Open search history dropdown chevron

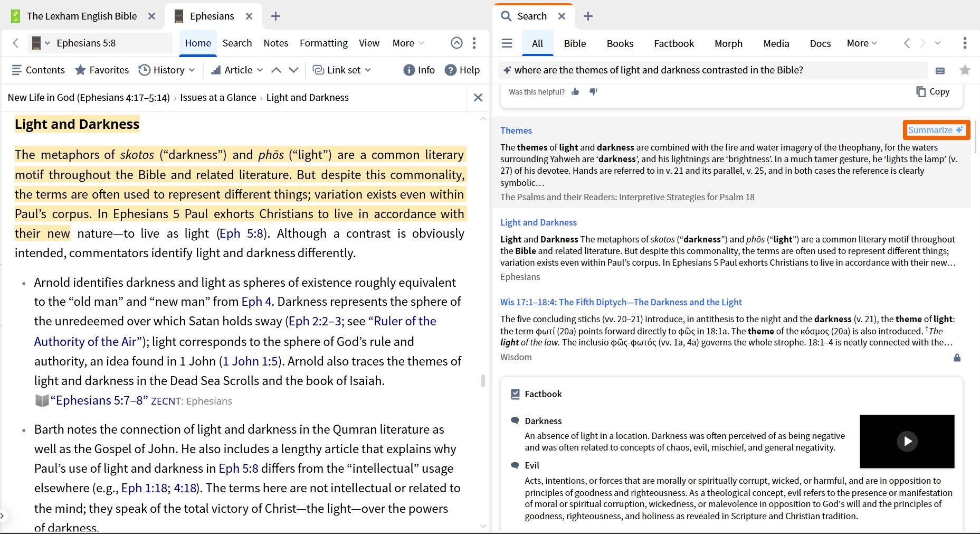coord(938,43)
